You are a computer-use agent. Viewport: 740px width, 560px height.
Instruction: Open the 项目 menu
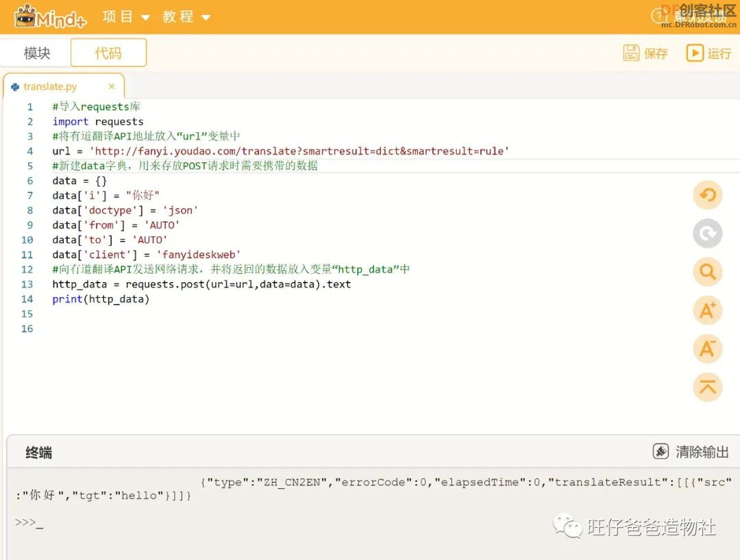(126, 17)
